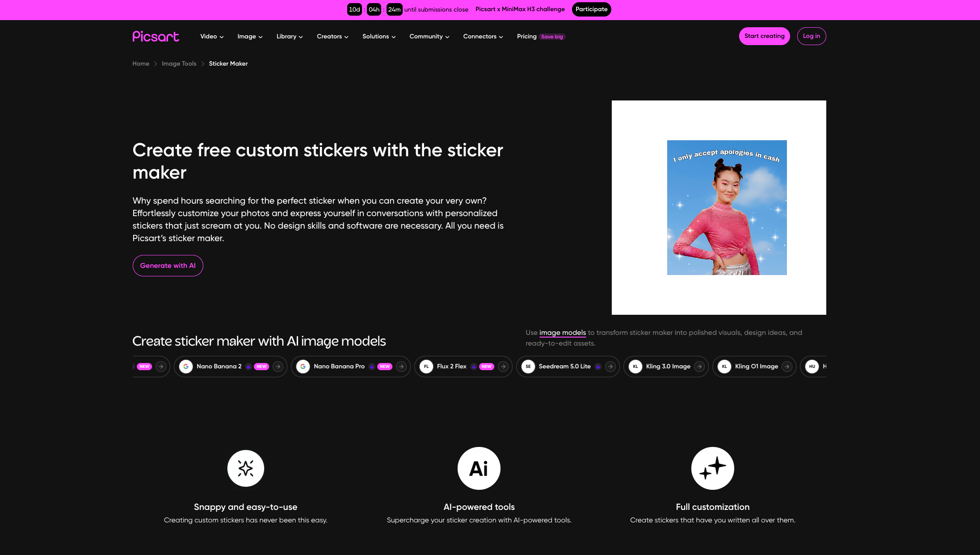
Task: Click the Full customization heading
Action: click(713, 507)
